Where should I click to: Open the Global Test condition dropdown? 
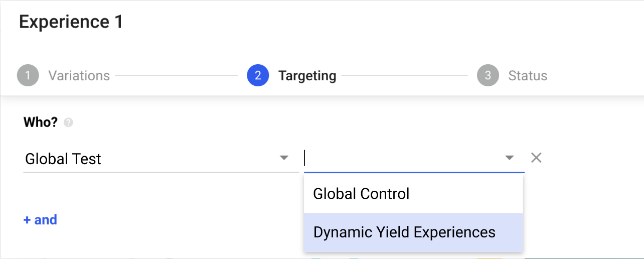coord(161,159)
